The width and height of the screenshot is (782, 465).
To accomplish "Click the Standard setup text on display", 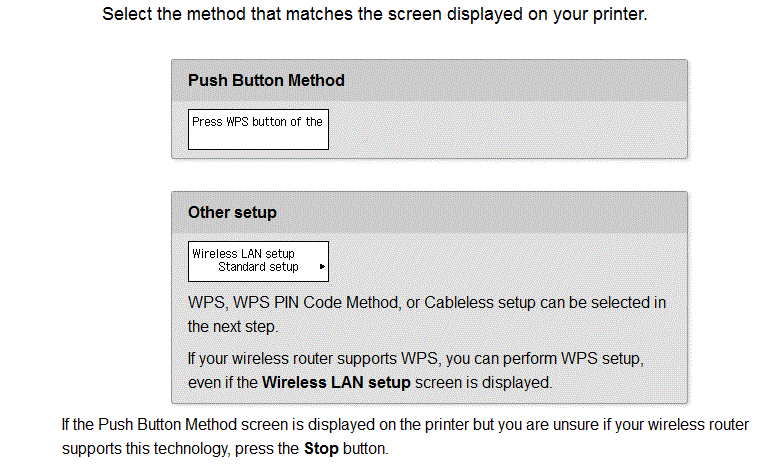I will click(x=258, y=267).
